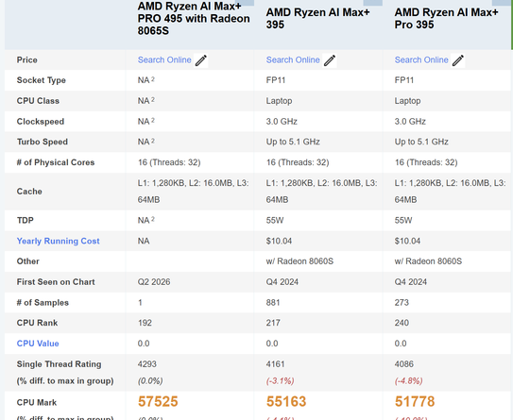Viewport: 513px width, 420px height.
Task: Click the Q2 2026 first seen value
Action: 154,282
